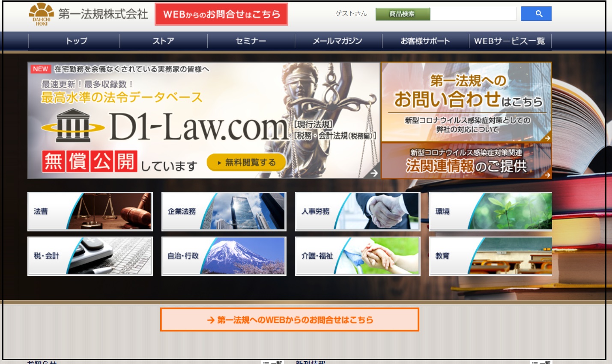Click the arrow icon on D1-Law banner
The width and height of the screenshot is (612, 364).
pyautogui.click(x=374, y=173)
